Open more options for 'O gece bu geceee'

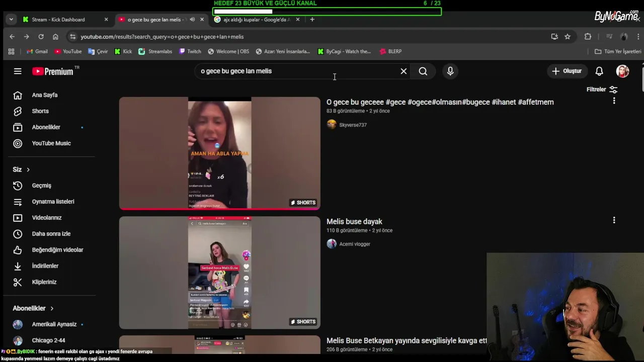pos(614,101)
